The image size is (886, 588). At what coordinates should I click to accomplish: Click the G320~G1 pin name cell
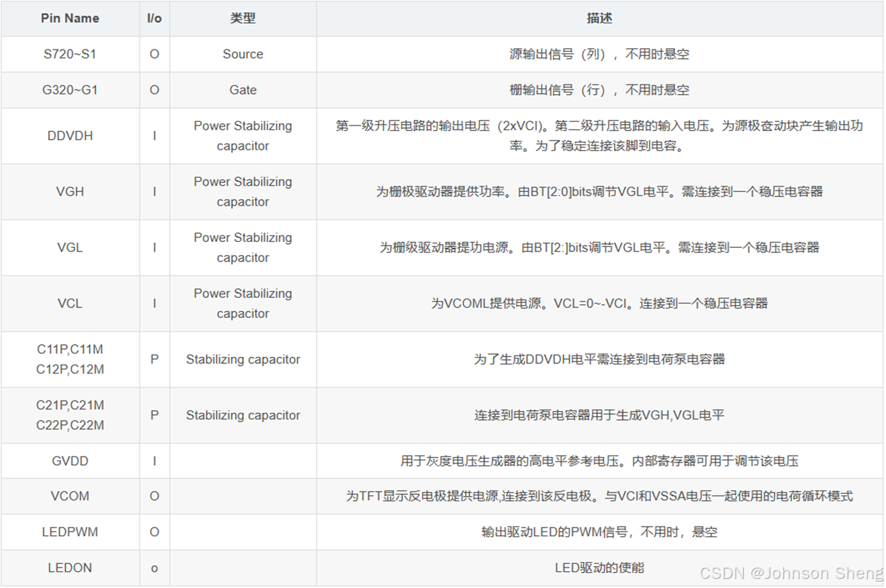point(69,90)
